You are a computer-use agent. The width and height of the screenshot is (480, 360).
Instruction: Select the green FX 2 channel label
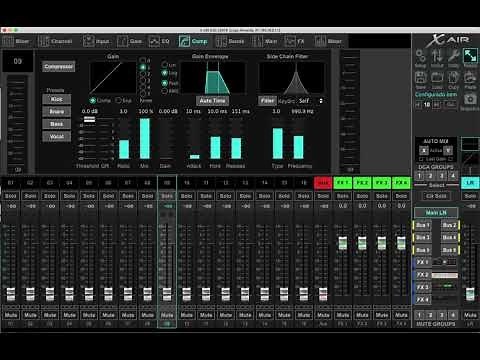pos(362,183)
